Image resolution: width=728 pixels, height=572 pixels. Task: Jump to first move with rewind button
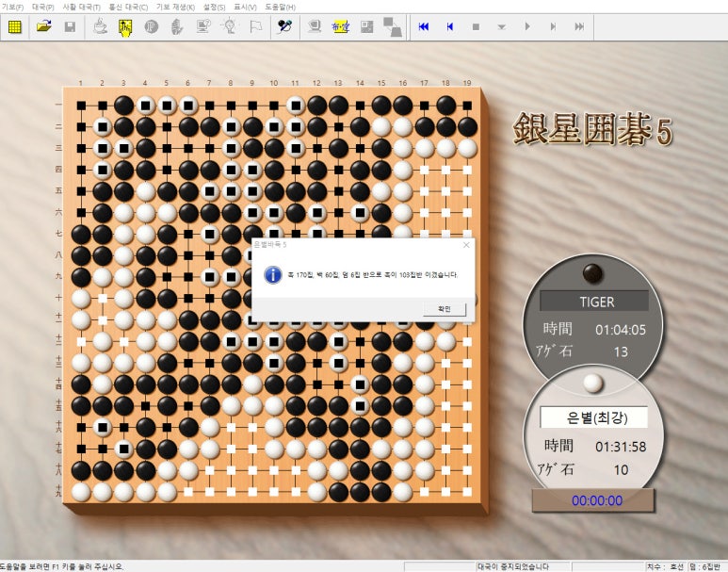(424, 27)
